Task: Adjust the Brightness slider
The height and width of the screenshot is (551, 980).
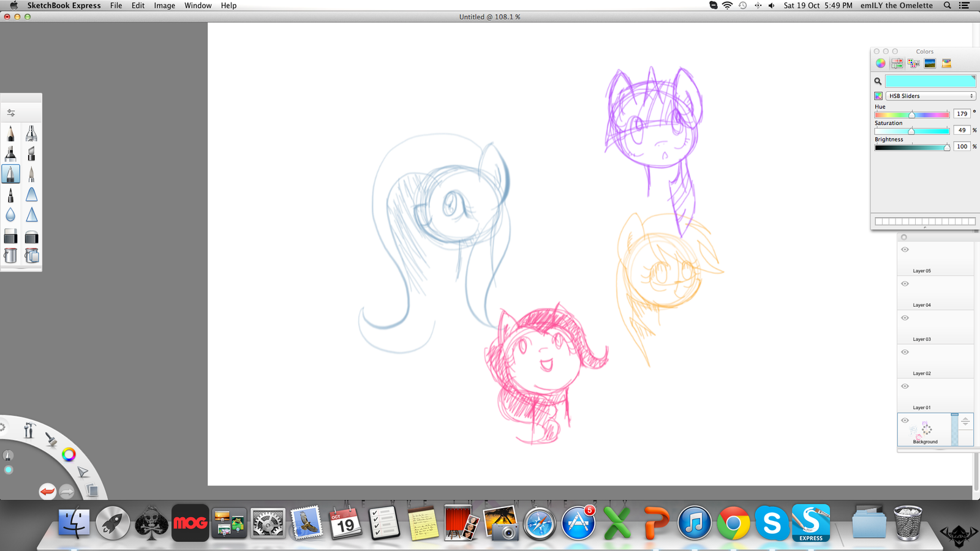Action: pyautogui.click(x=912, y=148)
